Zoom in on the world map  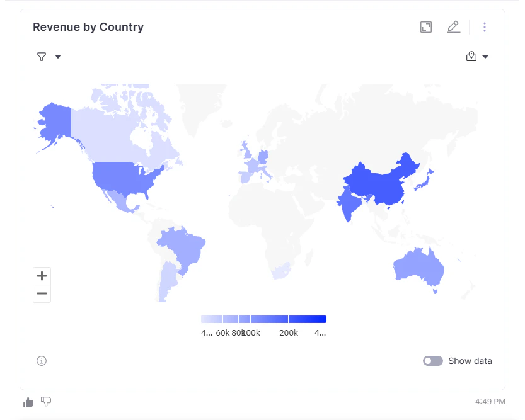42,275
